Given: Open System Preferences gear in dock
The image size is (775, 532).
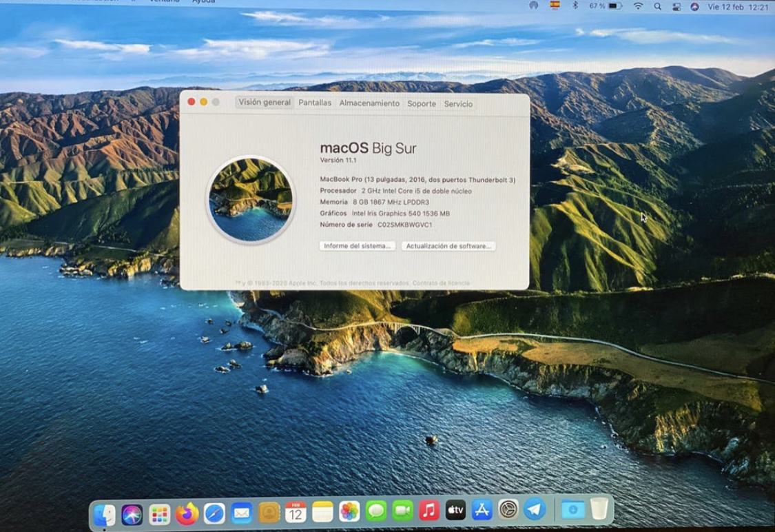Looking at the screenshot, I should [508, 510].
